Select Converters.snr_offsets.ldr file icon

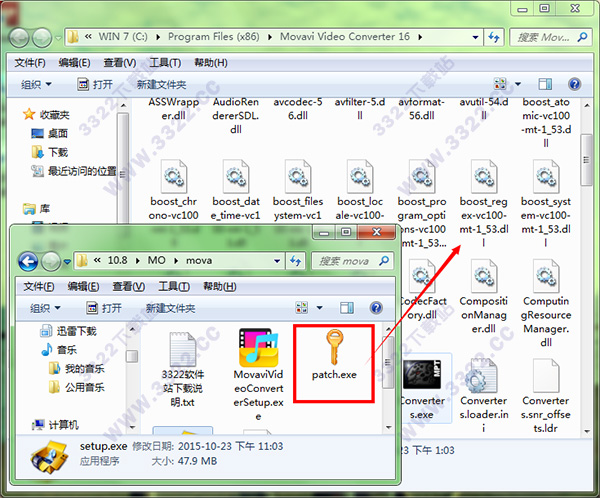pyautogui.click(x=546, y=376)
